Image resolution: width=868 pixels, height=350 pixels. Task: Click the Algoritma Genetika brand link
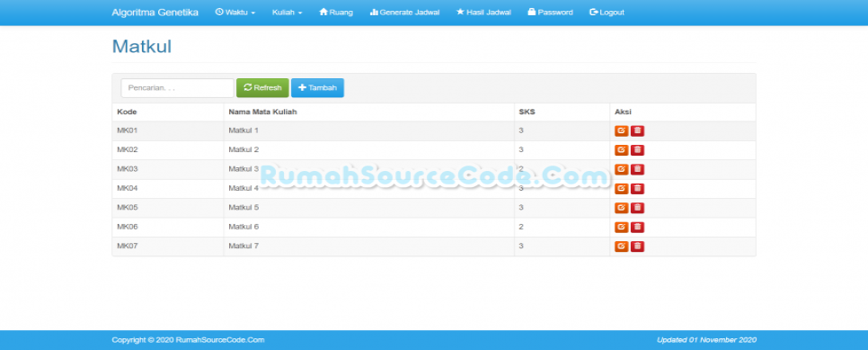tap(155, 13)
